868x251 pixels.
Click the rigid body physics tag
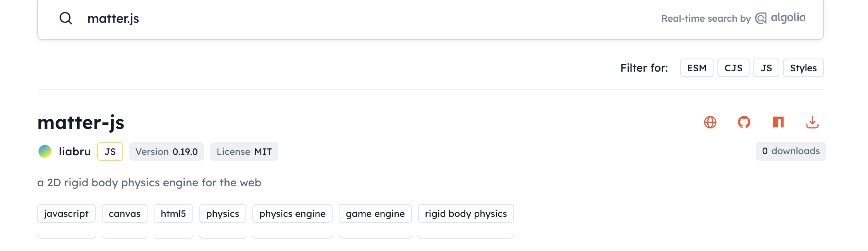466,213
